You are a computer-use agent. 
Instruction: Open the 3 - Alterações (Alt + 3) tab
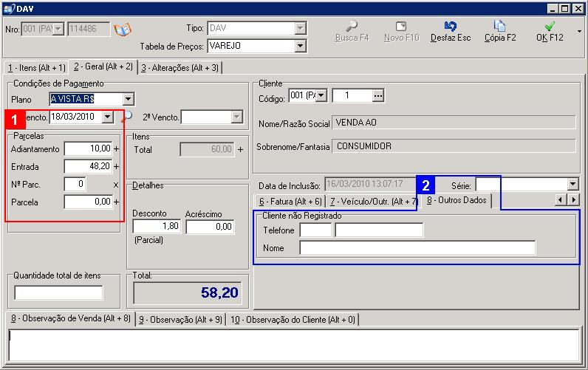pyautogui.click(x=180, y=68)
